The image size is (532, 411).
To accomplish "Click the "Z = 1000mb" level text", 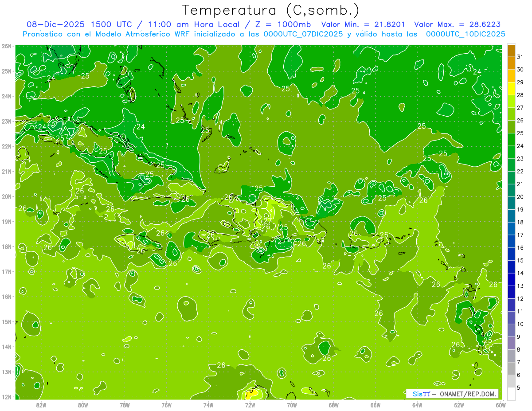I will (283, 24).
